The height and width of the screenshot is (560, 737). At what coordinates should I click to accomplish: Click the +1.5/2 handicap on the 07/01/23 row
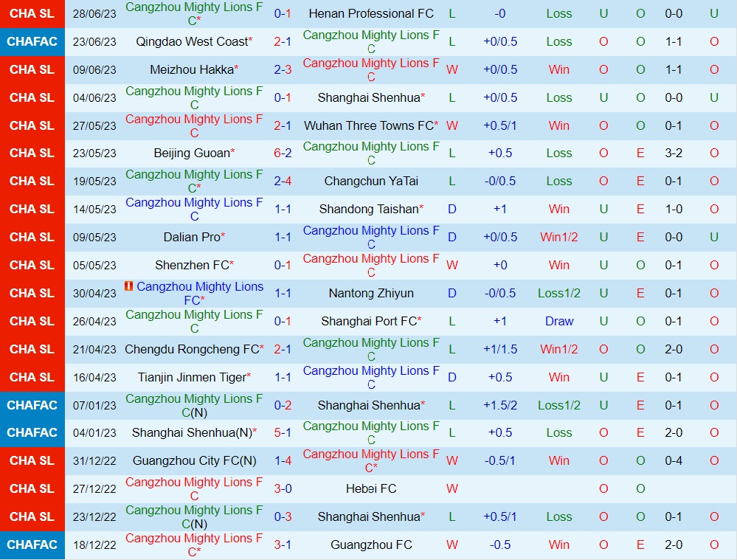(501, 405)
